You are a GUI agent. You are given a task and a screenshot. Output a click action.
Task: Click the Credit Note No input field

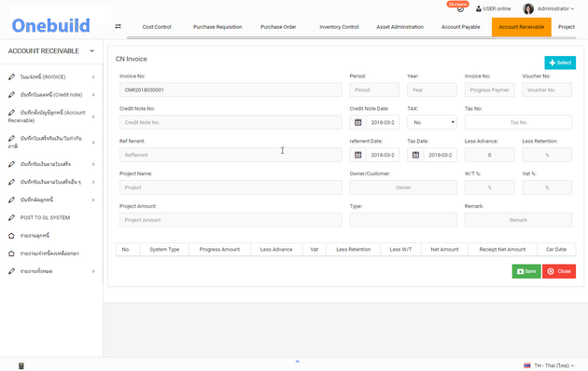231,122
